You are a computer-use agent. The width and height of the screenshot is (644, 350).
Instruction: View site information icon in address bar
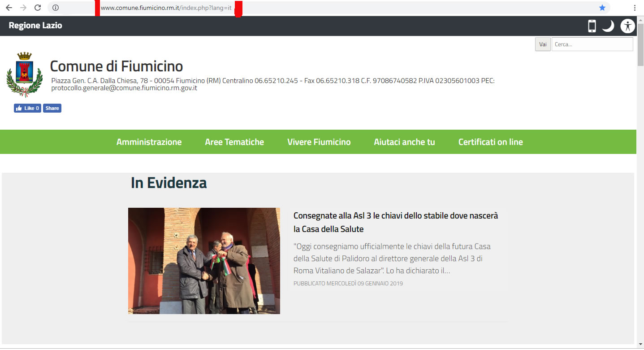[x=56, y=8]
